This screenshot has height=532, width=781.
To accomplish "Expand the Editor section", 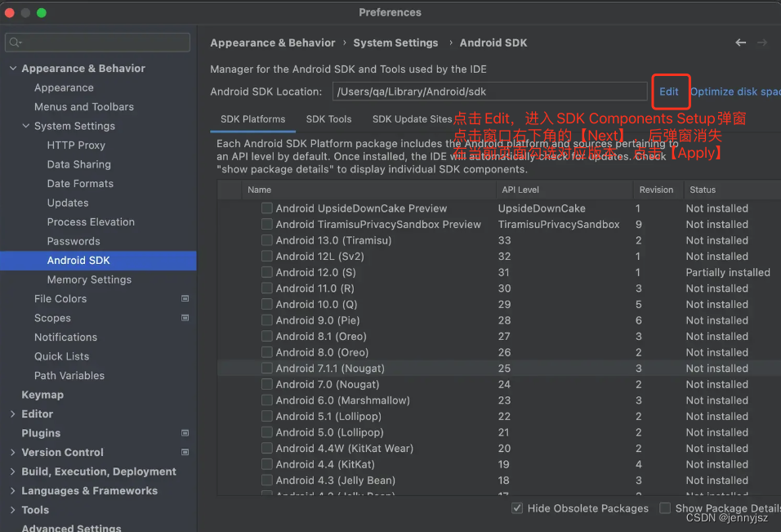I will coord(13,414).
